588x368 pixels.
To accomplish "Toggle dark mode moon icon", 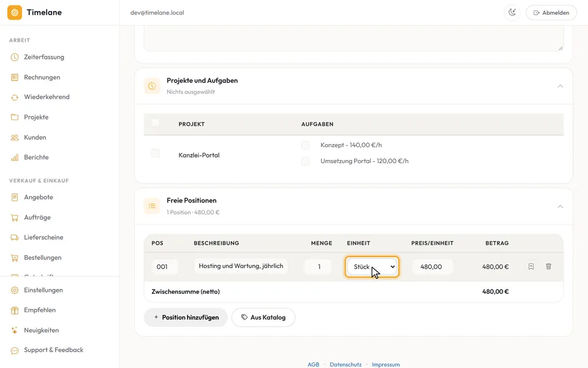I will (x=512, y=12).
